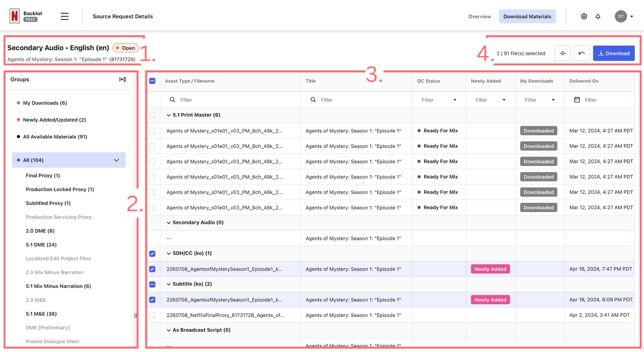
Task: Collapse the Secondary Audio (0) group
Action: 169,223
